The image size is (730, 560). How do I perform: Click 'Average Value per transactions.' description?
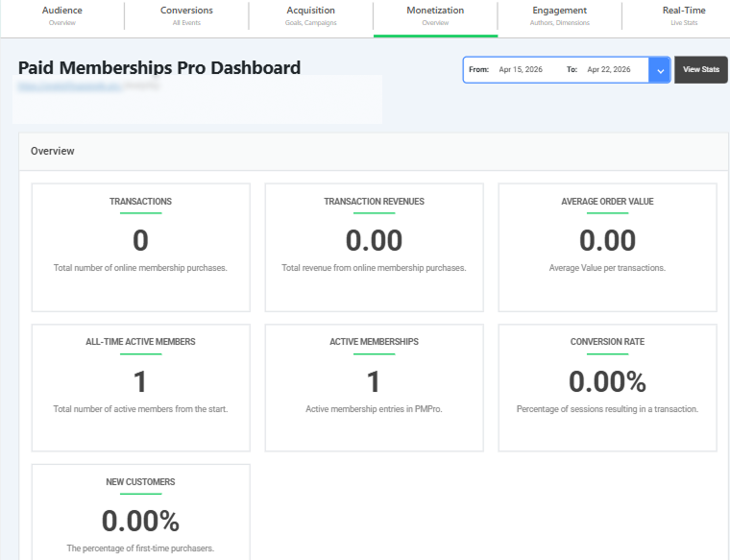(x=607, y=268)
